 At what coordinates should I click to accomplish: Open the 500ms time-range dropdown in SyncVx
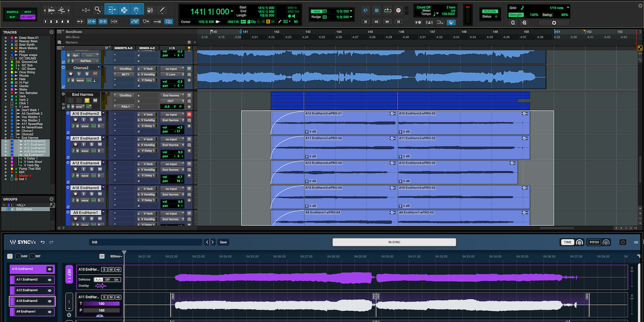click(116, 256)
